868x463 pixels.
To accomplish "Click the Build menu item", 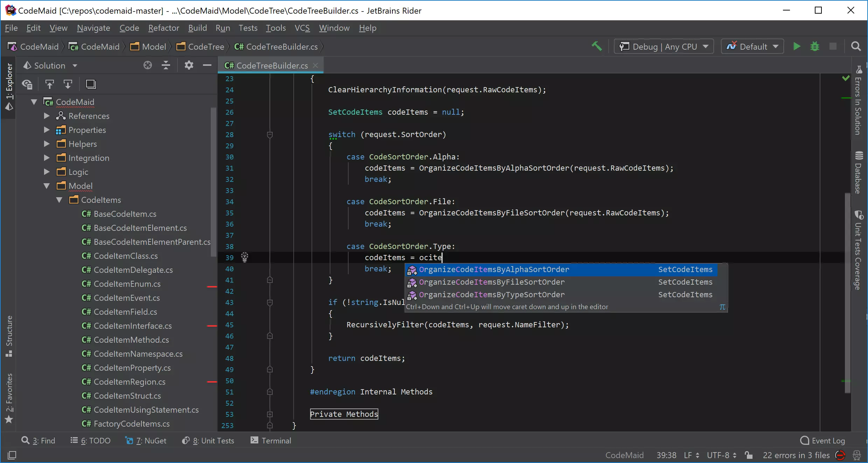I will click(197, 28).
